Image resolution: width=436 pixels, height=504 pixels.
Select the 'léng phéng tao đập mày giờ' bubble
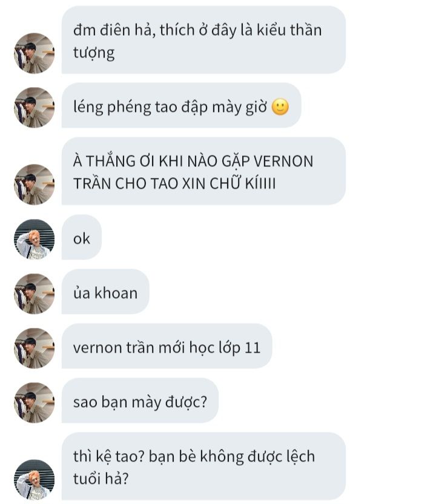pos(182,105)
